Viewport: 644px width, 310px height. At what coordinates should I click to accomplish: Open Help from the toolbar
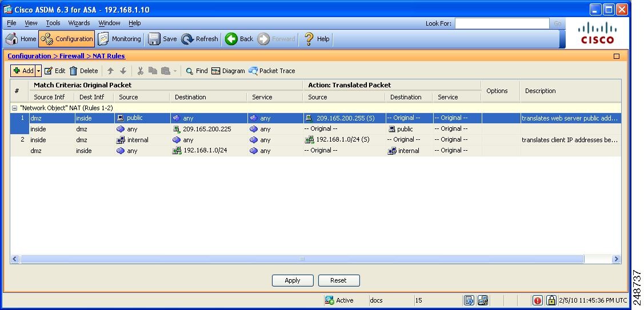point(316,39)
